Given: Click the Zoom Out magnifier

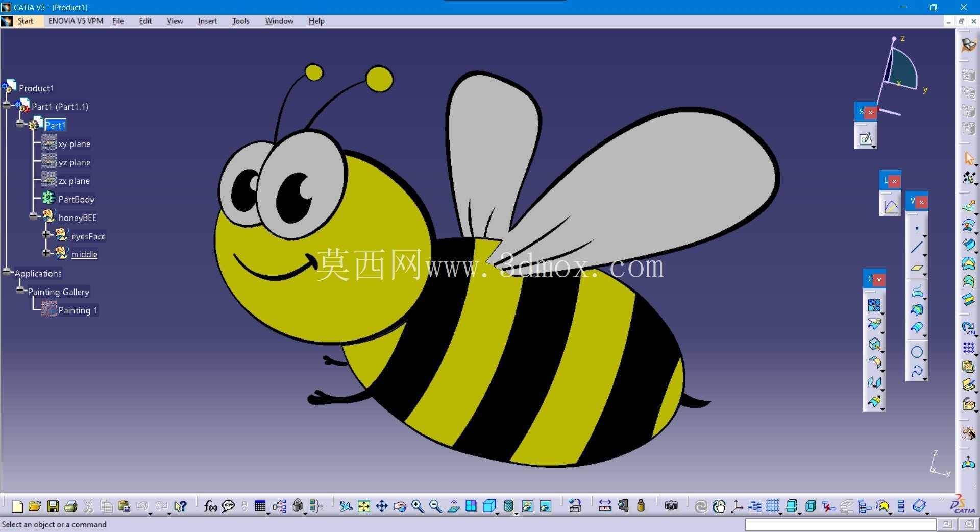Looking at the screenshot, I should pos(435,506).
